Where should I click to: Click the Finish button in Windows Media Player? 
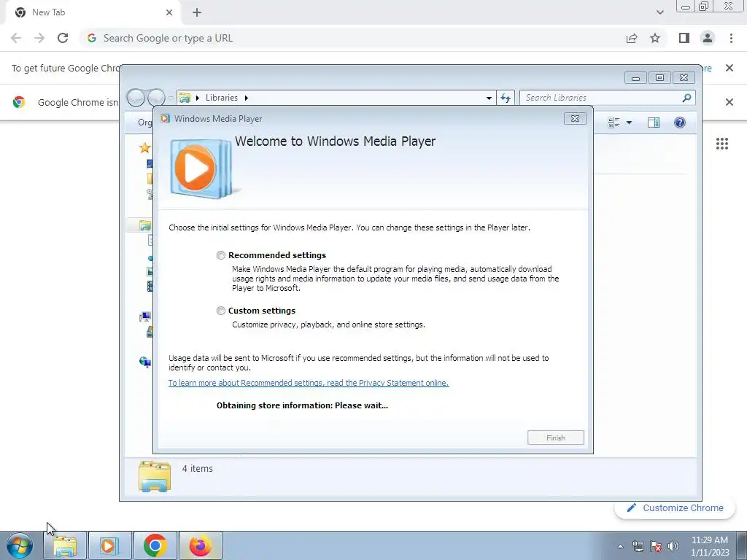(555, 437)
